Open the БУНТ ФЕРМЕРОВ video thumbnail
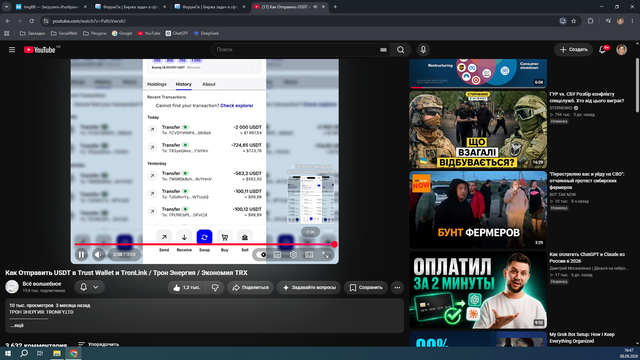Viewport: 640px width, 360px height. [x=478, y=209]
